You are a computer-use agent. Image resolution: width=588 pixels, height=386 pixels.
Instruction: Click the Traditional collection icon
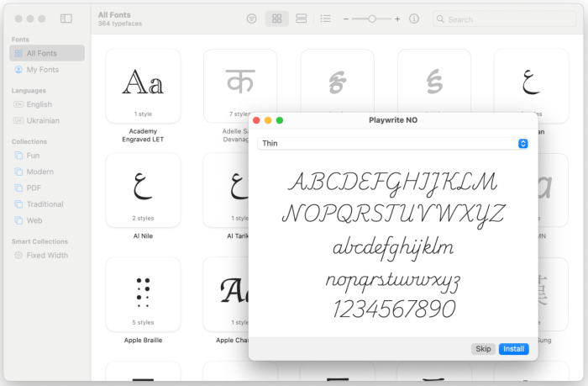coord(18,204)
